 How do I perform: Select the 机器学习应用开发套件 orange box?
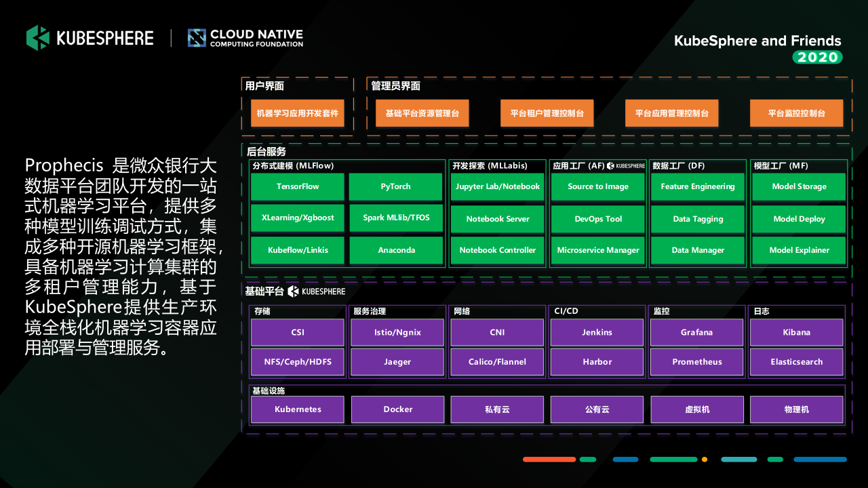pos(298,113)
